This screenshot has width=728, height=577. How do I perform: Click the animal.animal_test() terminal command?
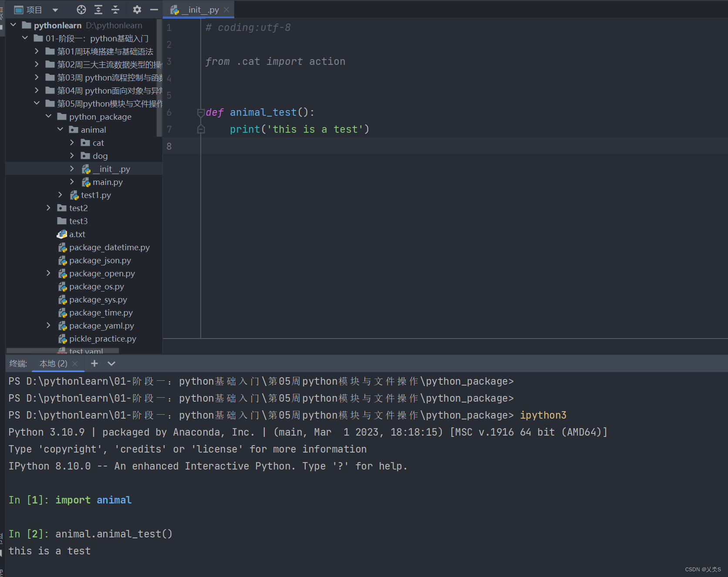[114, 534]
